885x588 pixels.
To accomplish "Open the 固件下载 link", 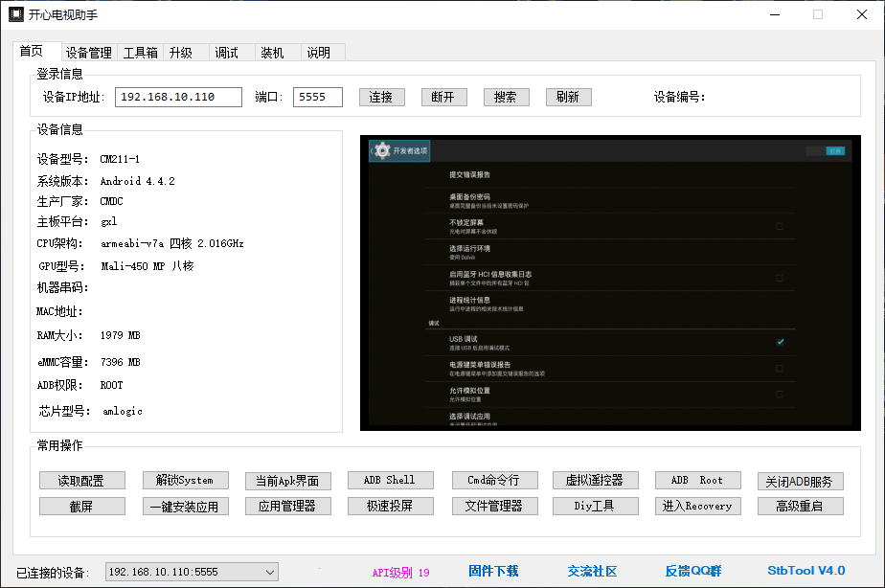I will [493, 571].
